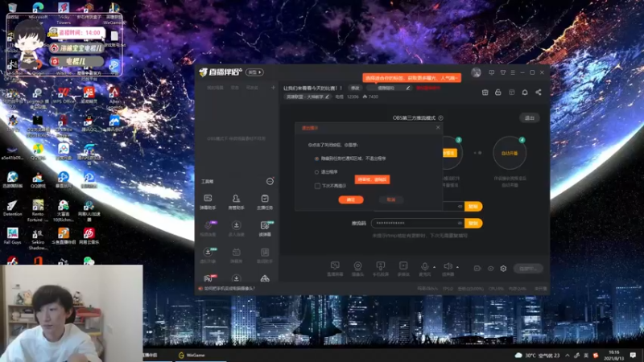Open the 多人连麦 download tool icon

(236, 228)
